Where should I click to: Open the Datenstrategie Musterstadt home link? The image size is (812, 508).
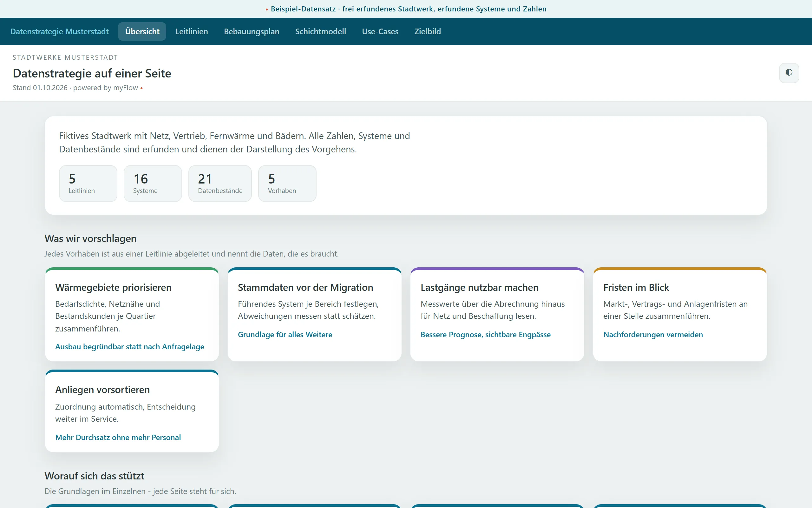click(x=59, y=31)
